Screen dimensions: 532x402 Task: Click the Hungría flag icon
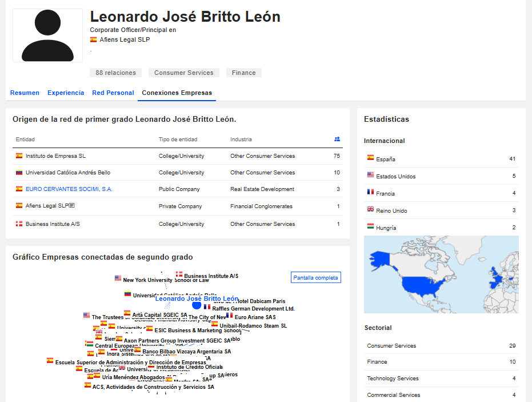point(370,227)
